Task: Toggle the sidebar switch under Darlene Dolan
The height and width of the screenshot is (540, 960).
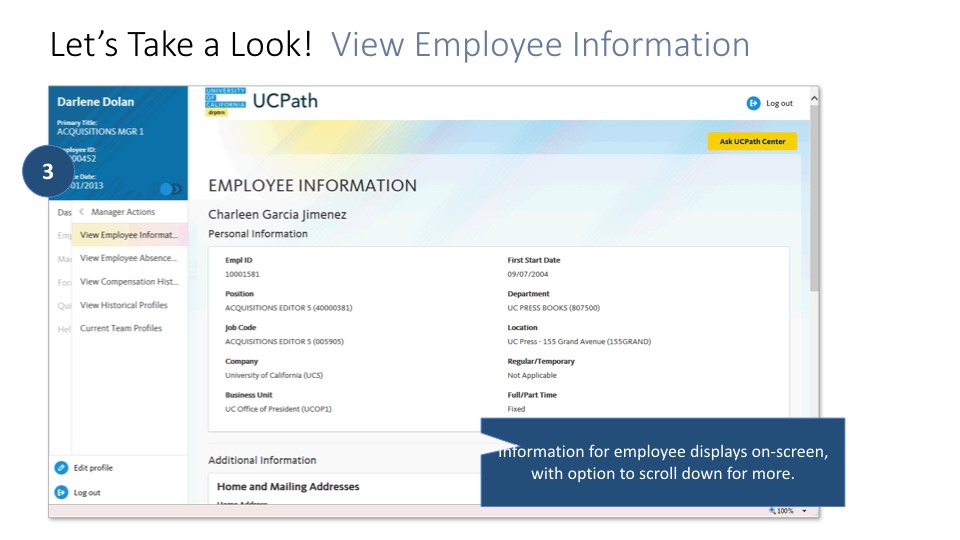Action: [171, 189]
